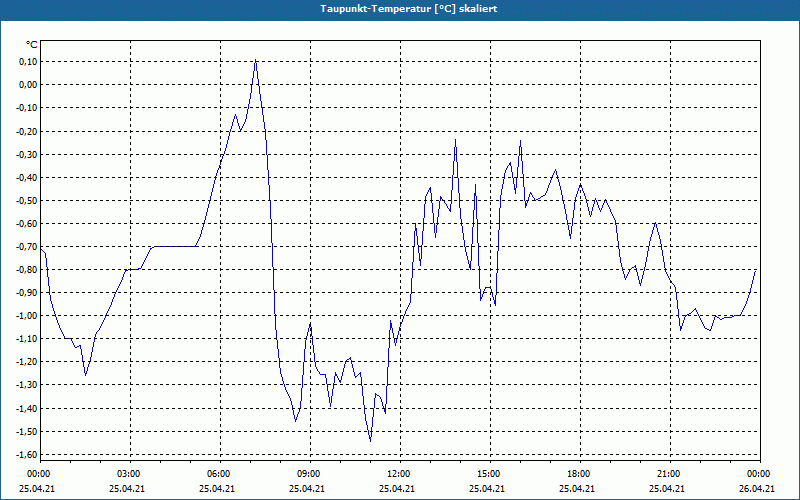The width and height of the screenshot is (800, 500).
Task: Select the -1,50 y-axis label
Action: (26, 432)
